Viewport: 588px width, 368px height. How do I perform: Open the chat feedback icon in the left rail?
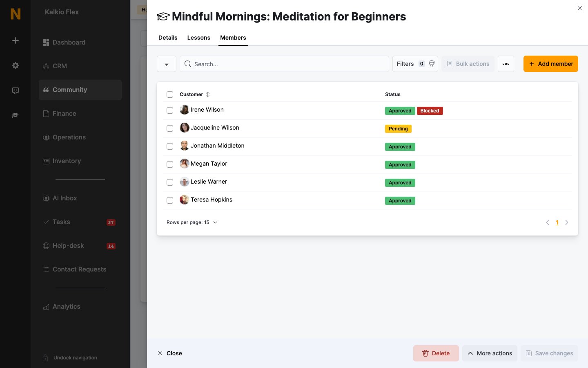coord(16,90)
